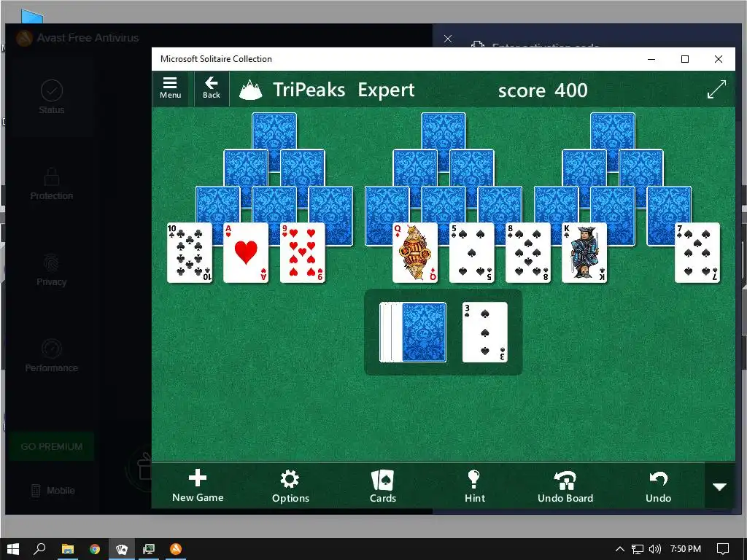The width and height of the screenshot is (747, 560).
Task: Click the TriPeaks mountain logo
Action: (251, 90)
